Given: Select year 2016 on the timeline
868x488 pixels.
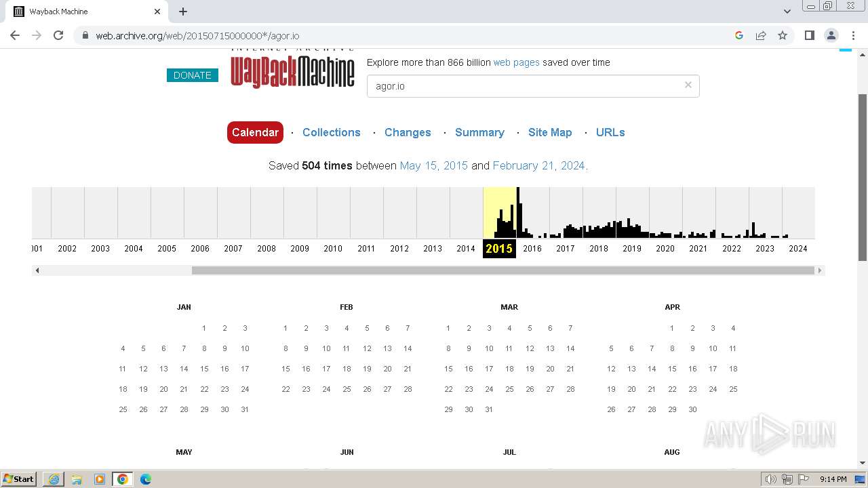Looking at the screenshot, I should (532, 248).
